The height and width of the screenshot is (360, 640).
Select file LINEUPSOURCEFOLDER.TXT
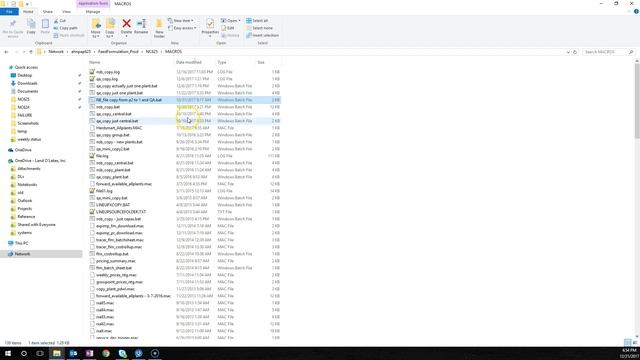(121, 212)
